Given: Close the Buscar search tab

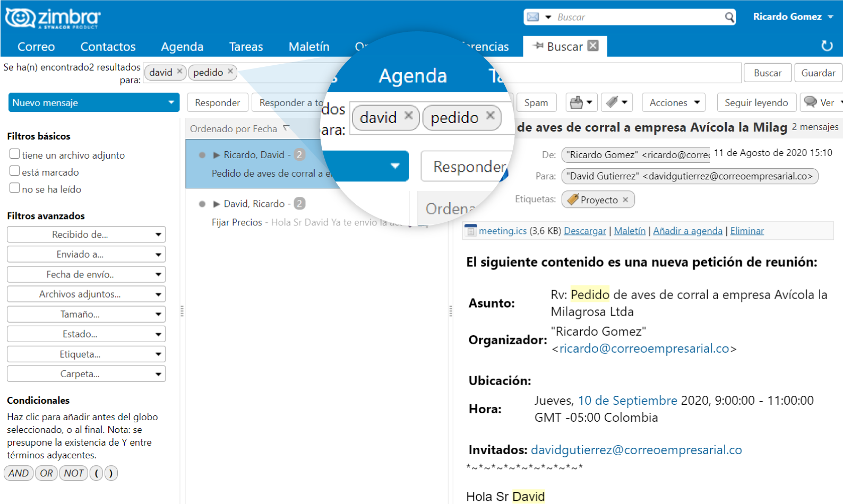Looking at the screenshot, I should click(x=593, y=46).
